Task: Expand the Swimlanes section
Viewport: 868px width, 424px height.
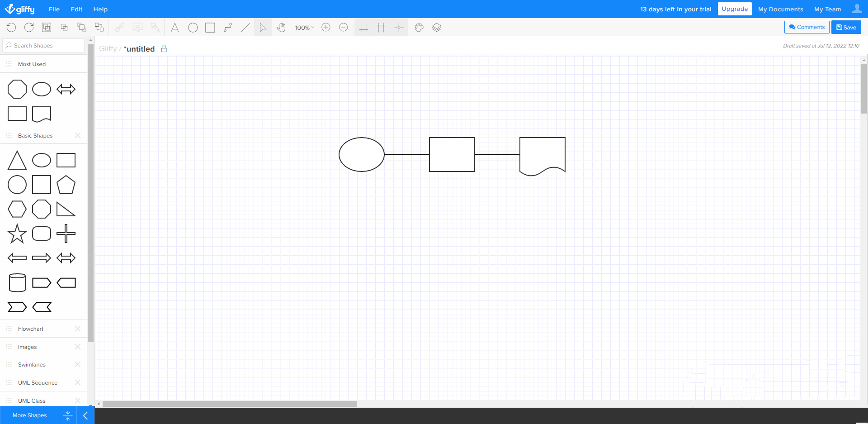Action: pos(32,365)
